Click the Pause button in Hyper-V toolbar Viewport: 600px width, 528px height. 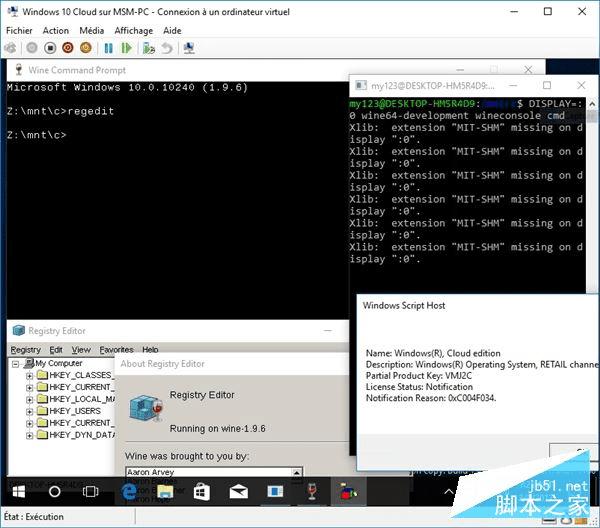pos(109,48)
